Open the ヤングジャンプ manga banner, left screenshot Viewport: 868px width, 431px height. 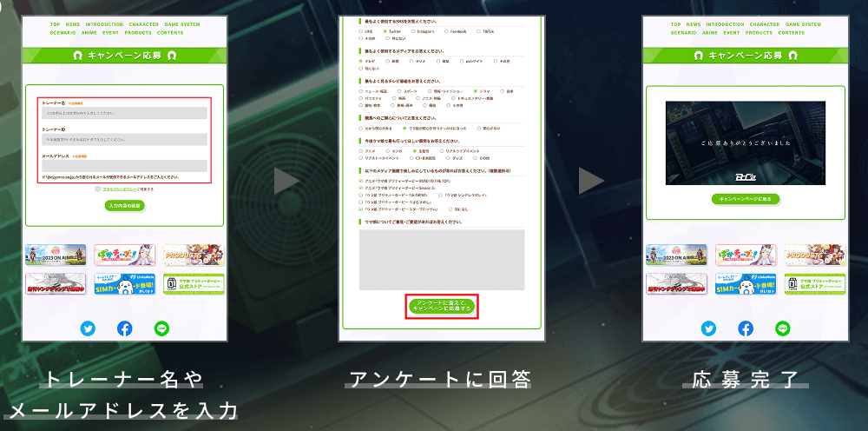point(56,283)
